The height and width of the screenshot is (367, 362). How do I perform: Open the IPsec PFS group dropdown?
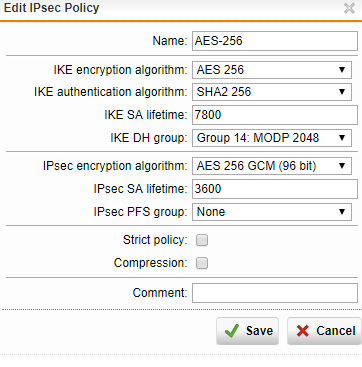click(272, 212)
